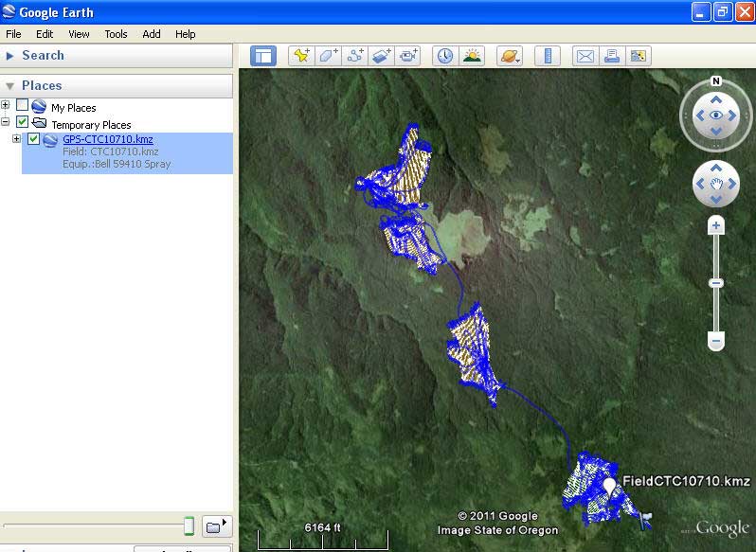Click the Email envelope toolbar icon
Viewport: 756px width, 552px height.
point(585,56)
